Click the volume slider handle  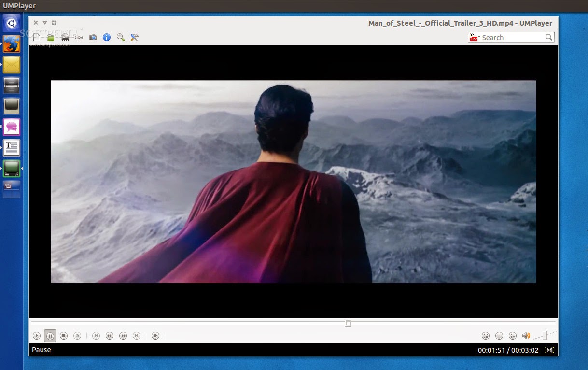tap(545, 335)
